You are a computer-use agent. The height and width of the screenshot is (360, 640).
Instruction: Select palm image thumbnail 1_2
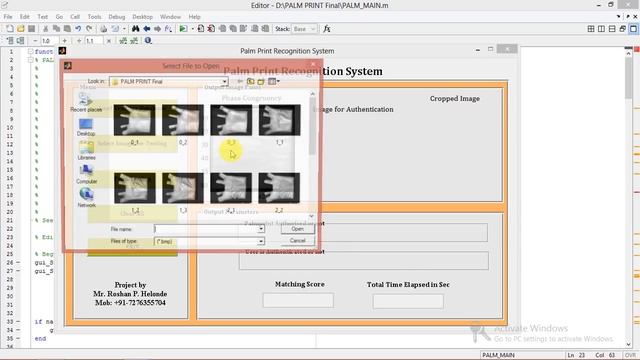(x=134, y=188)
